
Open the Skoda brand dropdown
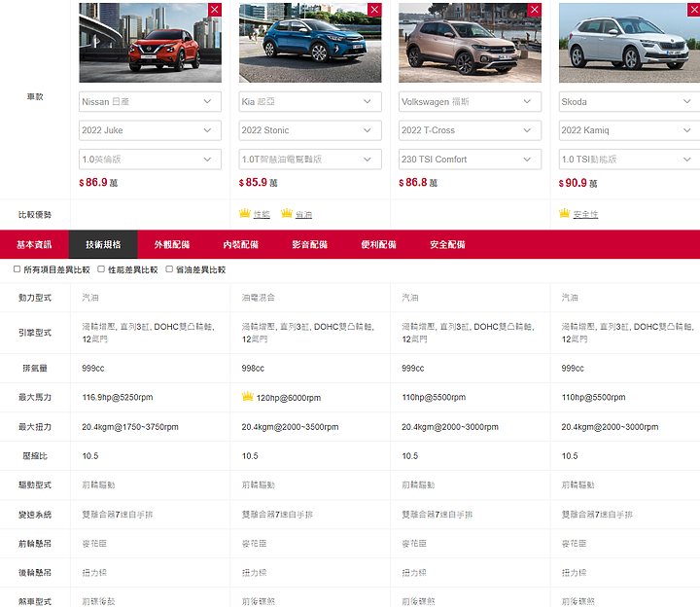[x=629, y=102]
